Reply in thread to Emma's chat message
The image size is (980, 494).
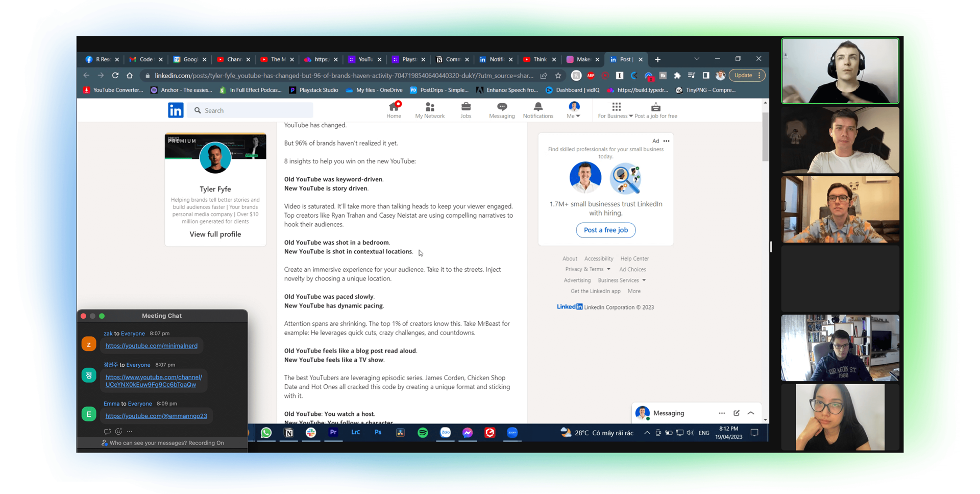click(107, 431)
